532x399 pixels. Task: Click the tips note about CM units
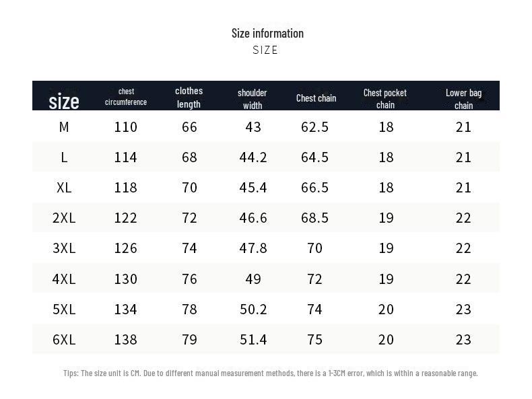[270, 373]
